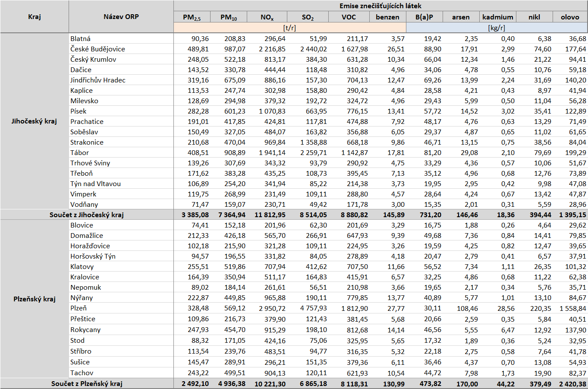Click the Emise znečišťujících látek header
The height and width of the screenshot is (389, 588).
point(380,6)
